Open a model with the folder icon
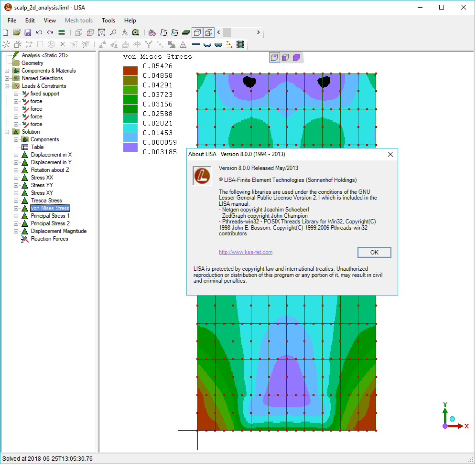Viewport: 476px width, 465px height. tap(17, 32)
